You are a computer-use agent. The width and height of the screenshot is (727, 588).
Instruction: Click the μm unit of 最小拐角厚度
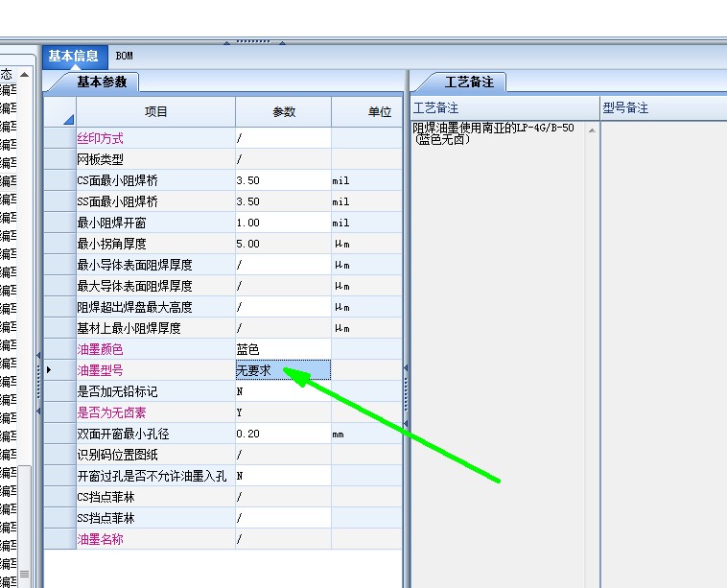(342, 244)
